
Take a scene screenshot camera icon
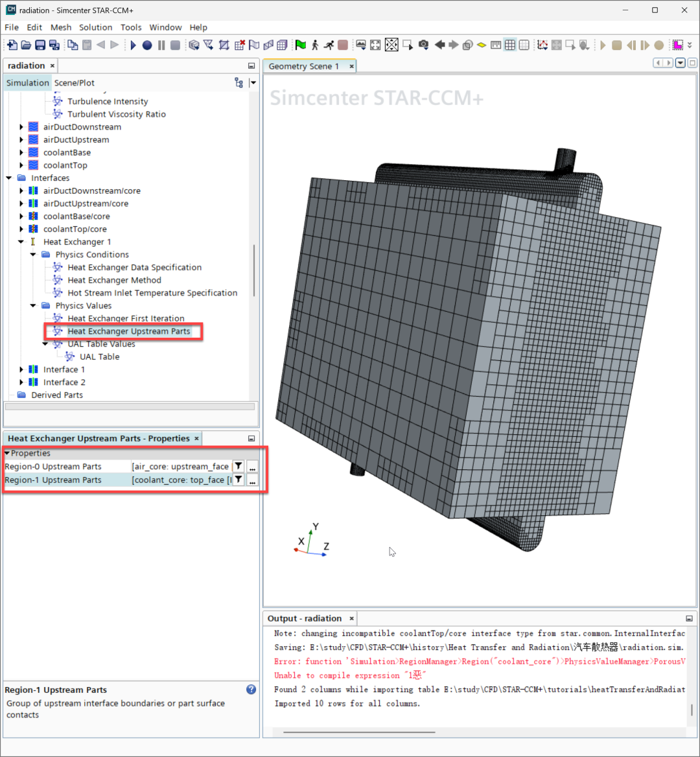click(423, 45)
